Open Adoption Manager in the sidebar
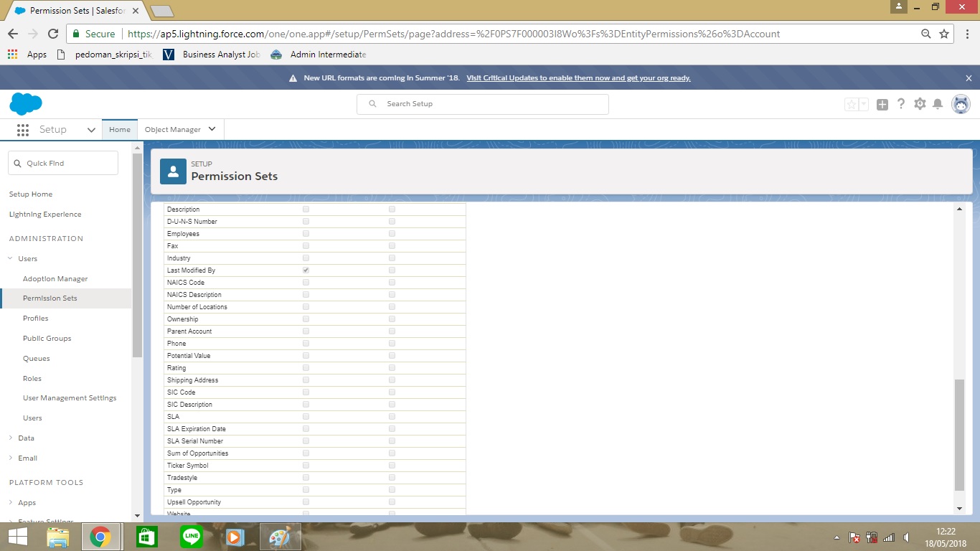Screen dimensions: 980x551 [x=55, y=279]
